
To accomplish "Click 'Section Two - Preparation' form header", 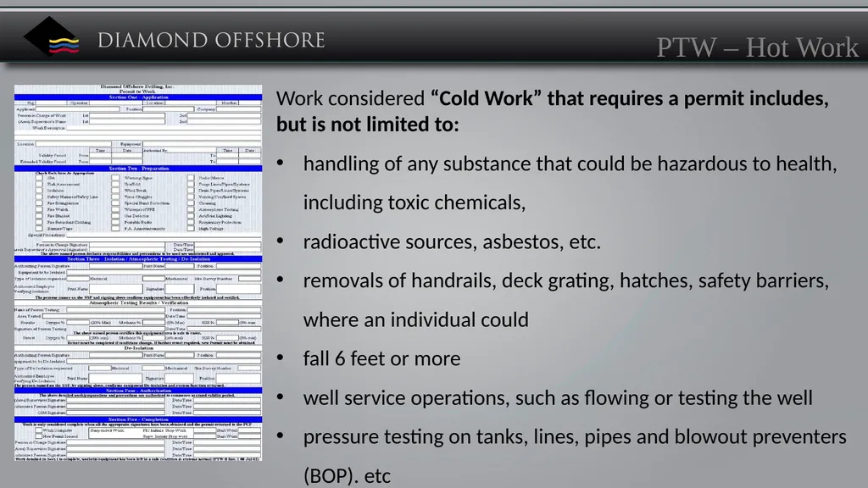I will pos(138,169).
